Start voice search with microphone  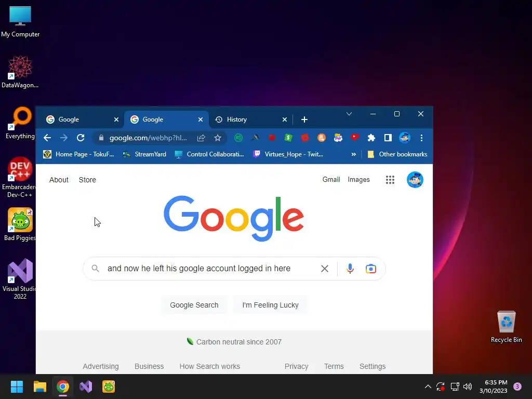click(x=350, y=269)
